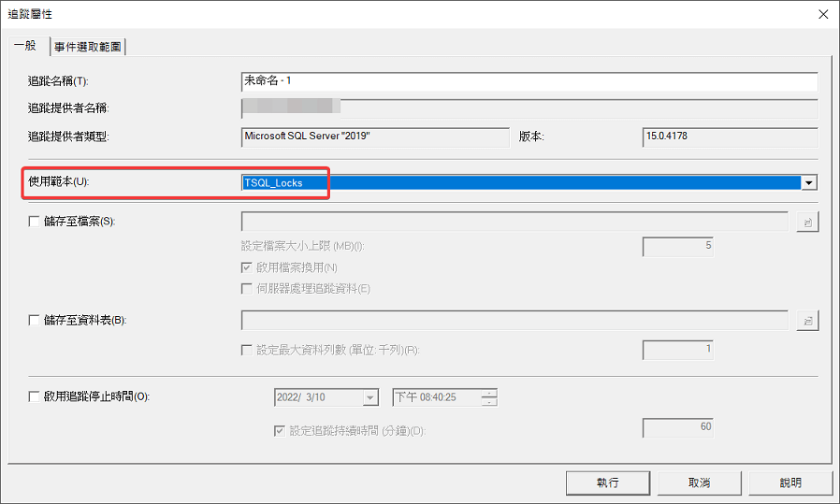Close the 追蹤屬性 dialog window

(x=822, y=14)
